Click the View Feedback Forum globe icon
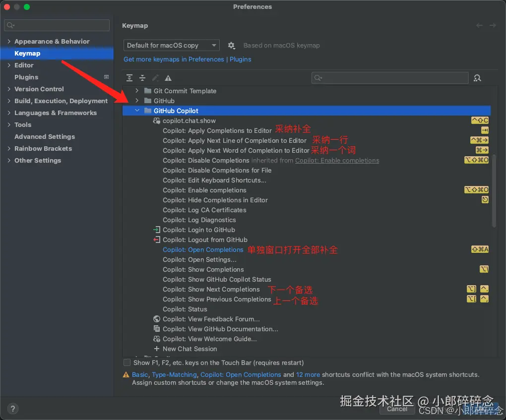Screen dimensions: 506x420 pos(156,319)
